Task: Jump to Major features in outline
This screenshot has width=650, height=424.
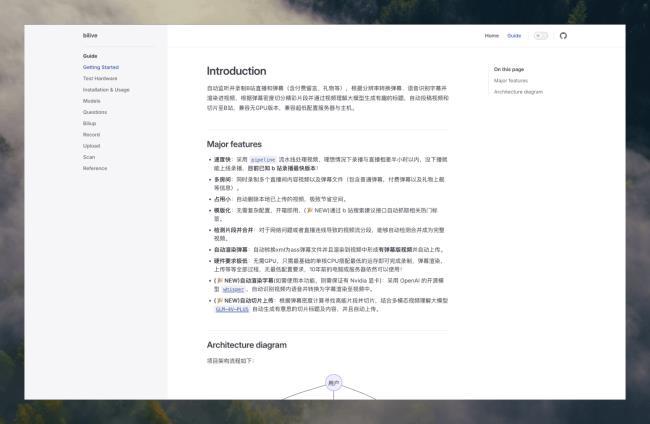Action: pyautogui.click(x=511, y=80)
